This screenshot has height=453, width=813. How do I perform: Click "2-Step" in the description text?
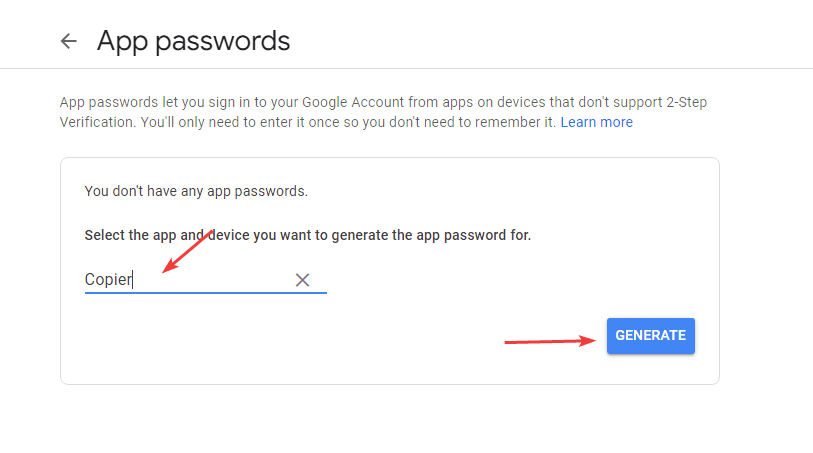click(684, 102)
